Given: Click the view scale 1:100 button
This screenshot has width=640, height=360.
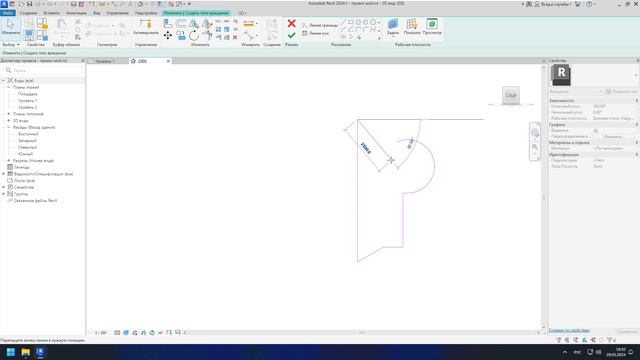Looking at the screenshot, I should (x=100, y=333).
